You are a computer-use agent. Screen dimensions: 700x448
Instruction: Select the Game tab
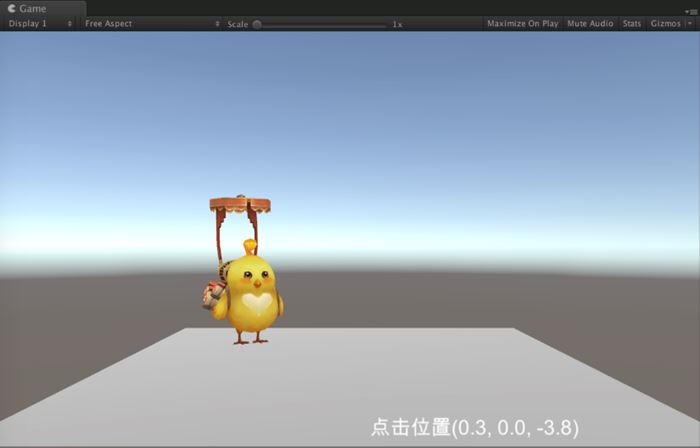32,8
